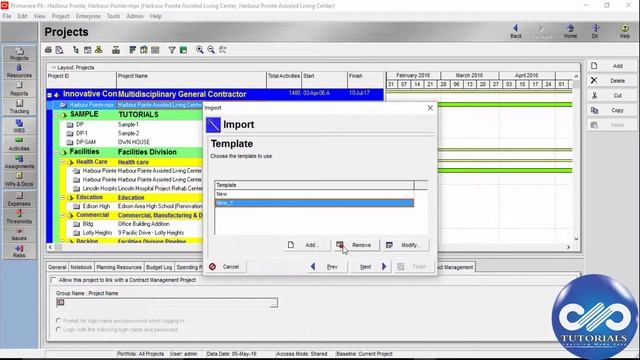Image resolution: width=640 pixels, height=360 pixels.
Task: Open Help from the top-right icon
Action: pos(624,31)
